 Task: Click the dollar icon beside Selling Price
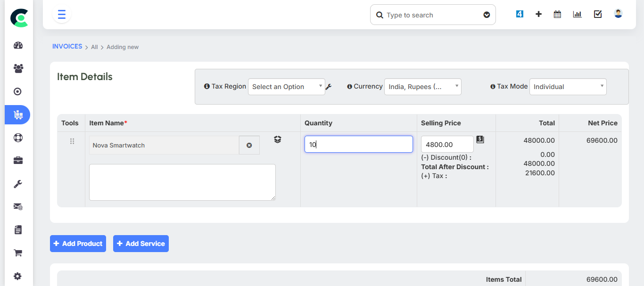pos(480,139)
